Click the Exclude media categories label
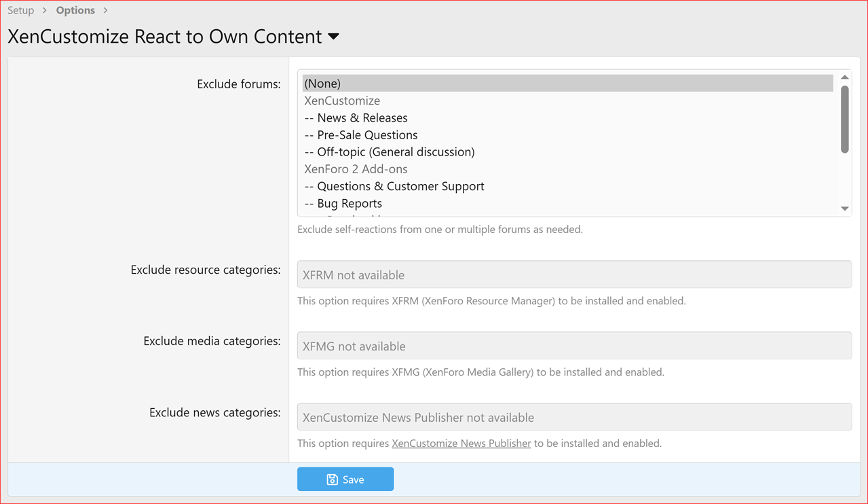Image resolution: width=868 pixels, height=504 pixels. 212,341
